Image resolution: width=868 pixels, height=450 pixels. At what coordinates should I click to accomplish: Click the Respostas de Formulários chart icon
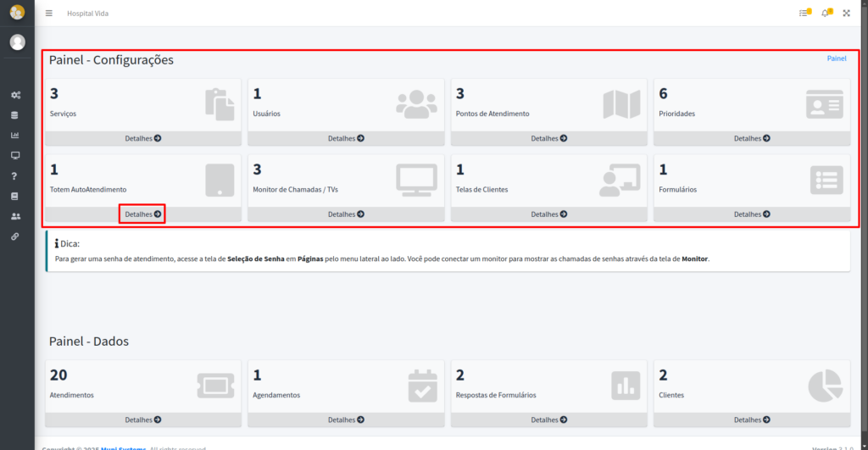626,386
